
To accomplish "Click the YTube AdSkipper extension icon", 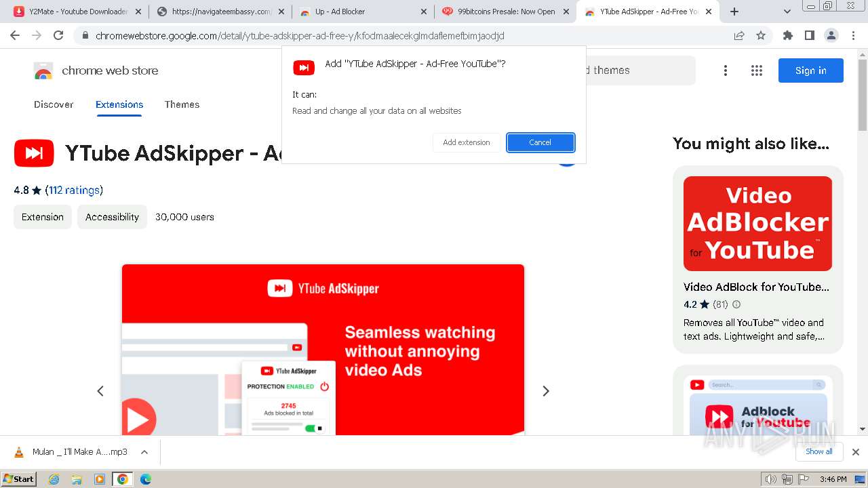I will coord(34,153).
